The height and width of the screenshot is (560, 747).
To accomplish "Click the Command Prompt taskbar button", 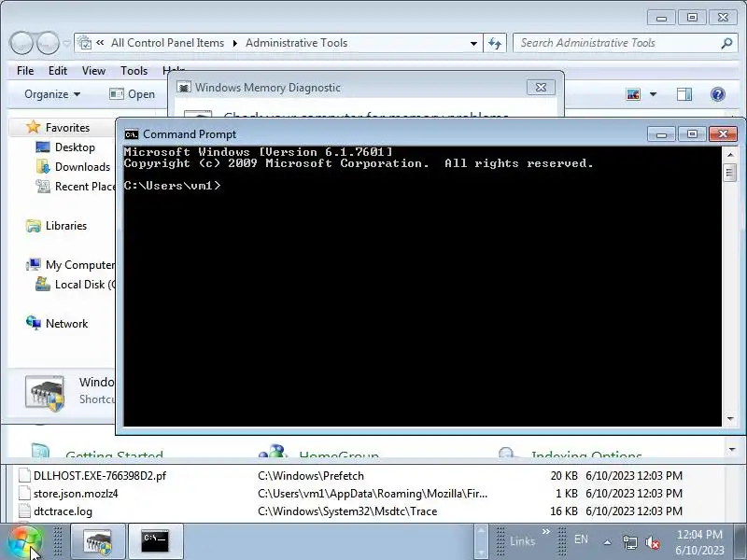I will tap(155, 541).
